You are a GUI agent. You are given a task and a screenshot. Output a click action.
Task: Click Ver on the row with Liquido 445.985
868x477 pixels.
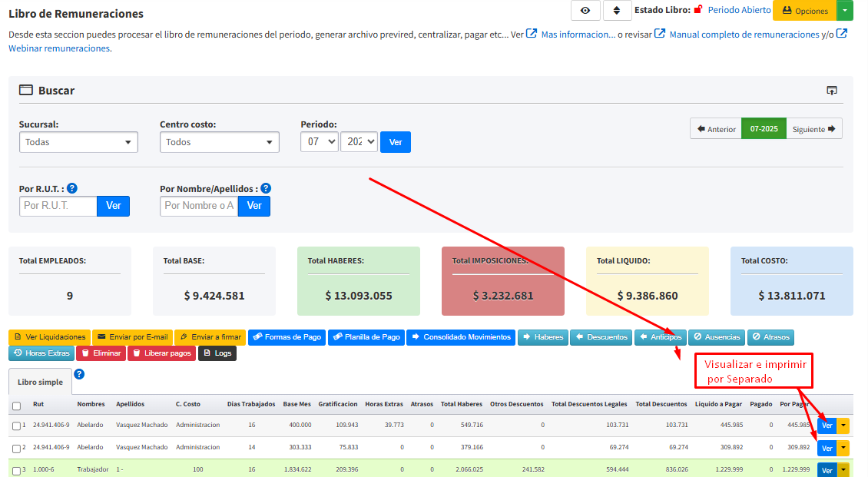click(x=827, y=426)
